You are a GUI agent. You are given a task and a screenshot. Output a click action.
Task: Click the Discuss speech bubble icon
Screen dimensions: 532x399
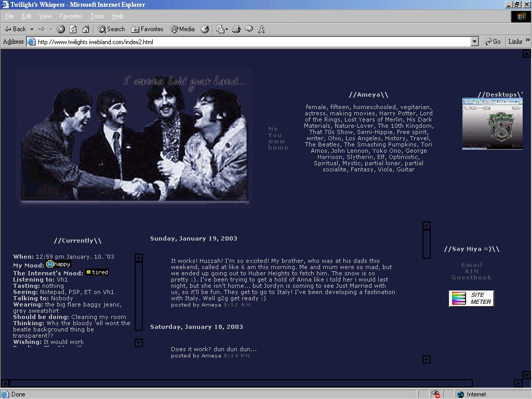(249, 29)
